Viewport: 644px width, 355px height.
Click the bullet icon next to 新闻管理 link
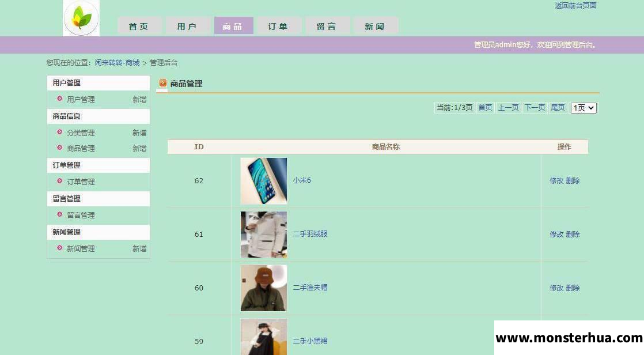tap(59, 248)
